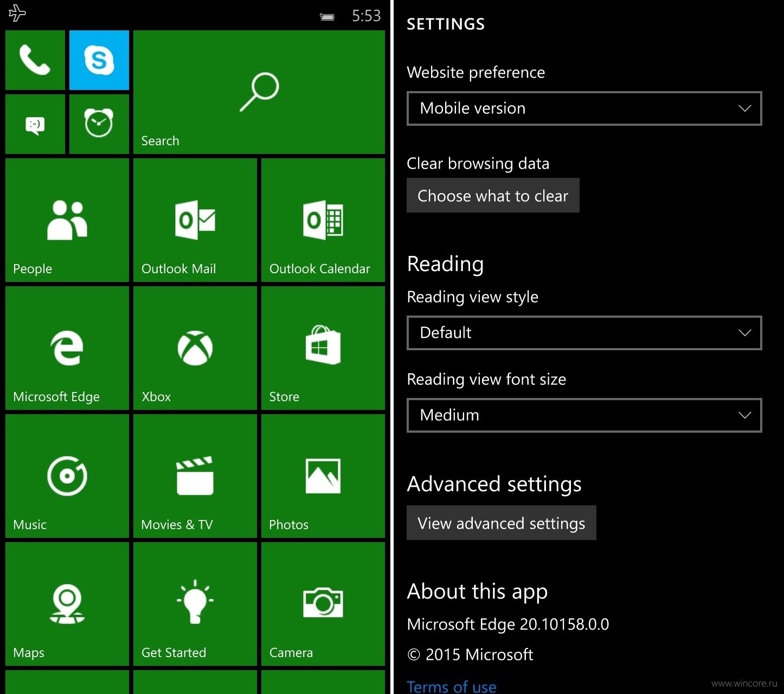Tap the Search tile
Viewport: 784px width, 694px height.
pyautogui.click(x=259, y=92)
